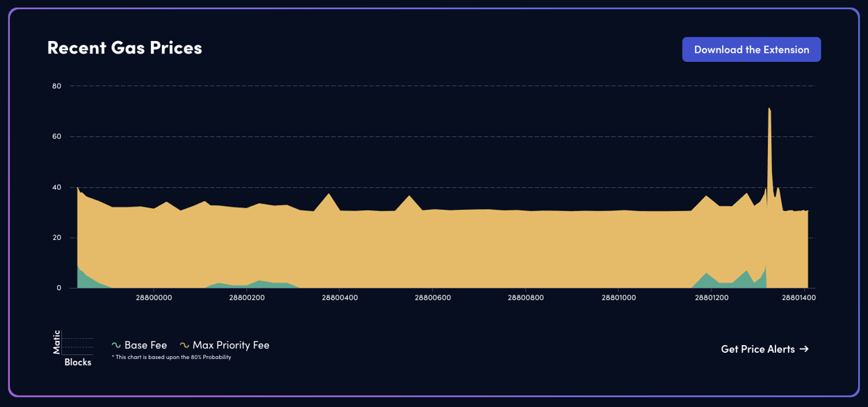Click the 80% Probability footnote text
Screen dimensions: 868x407
[171, 358]
